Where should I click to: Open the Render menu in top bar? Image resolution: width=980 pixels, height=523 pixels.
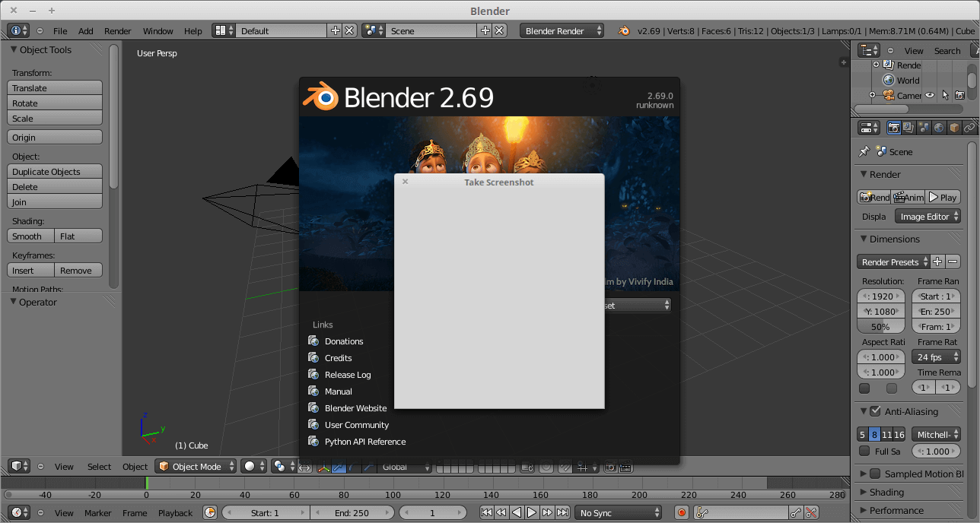click(118, 31)
